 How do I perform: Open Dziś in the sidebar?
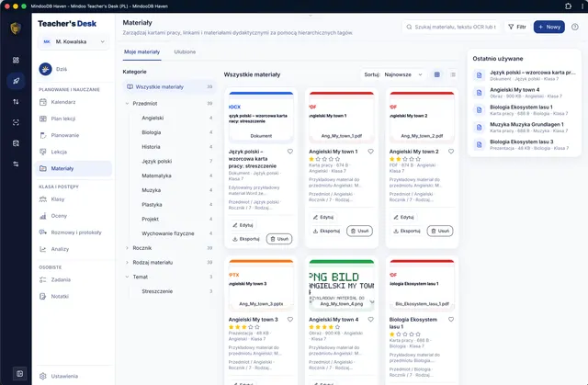tap(73, 69)
